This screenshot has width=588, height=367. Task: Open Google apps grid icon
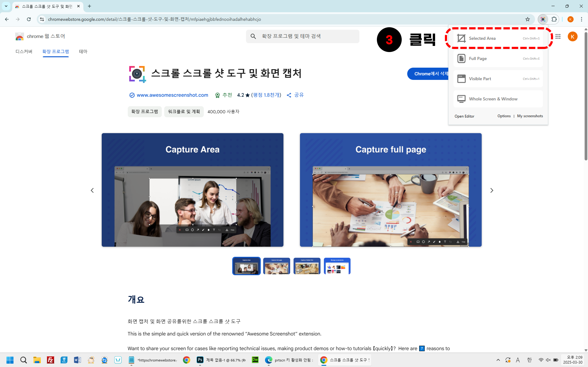pos(558,36)
